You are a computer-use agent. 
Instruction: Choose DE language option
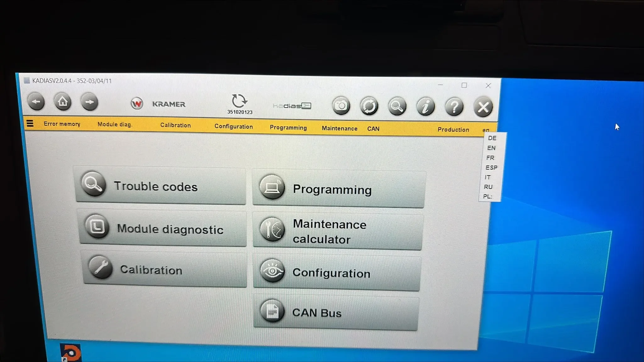(492, 138)
